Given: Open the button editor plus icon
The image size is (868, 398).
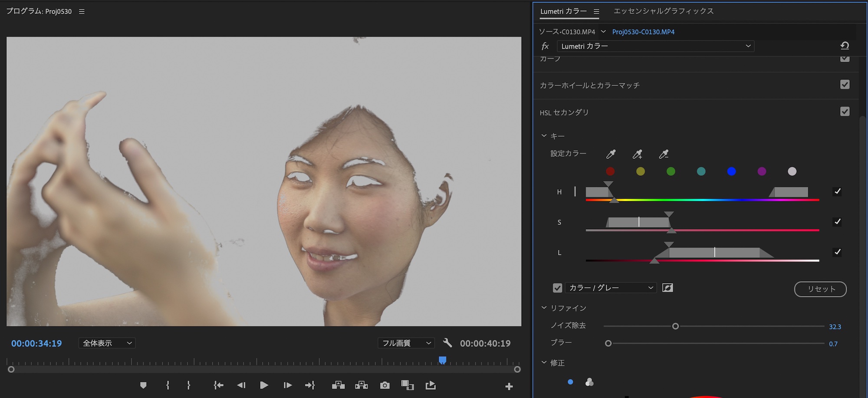Looking at the screenshot, I should [509, 386].
